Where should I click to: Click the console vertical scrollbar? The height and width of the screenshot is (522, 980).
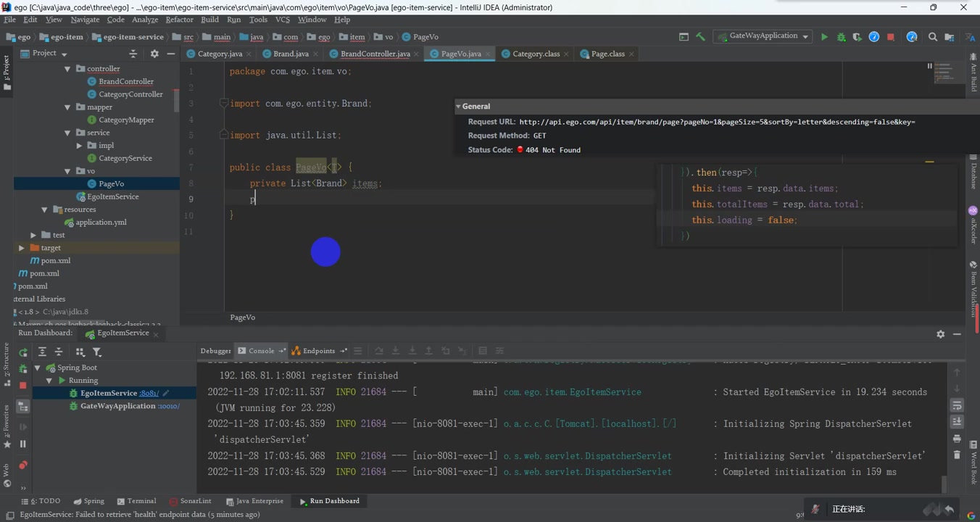pos(944,483)
